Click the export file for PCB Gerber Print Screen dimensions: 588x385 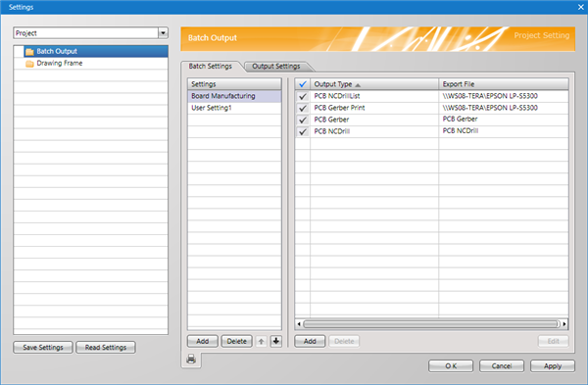click(x=504, y=108)
